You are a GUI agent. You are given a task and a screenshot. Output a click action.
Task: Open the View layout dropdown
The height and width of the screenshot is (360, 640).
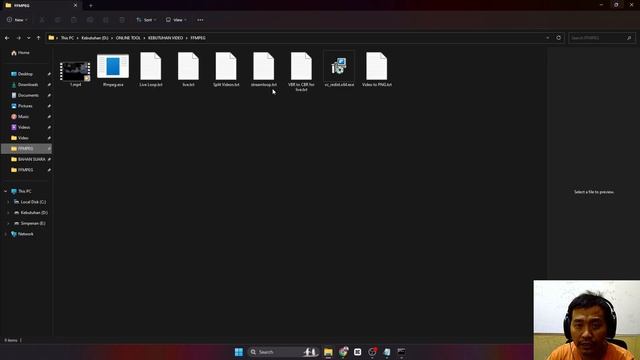176,20
